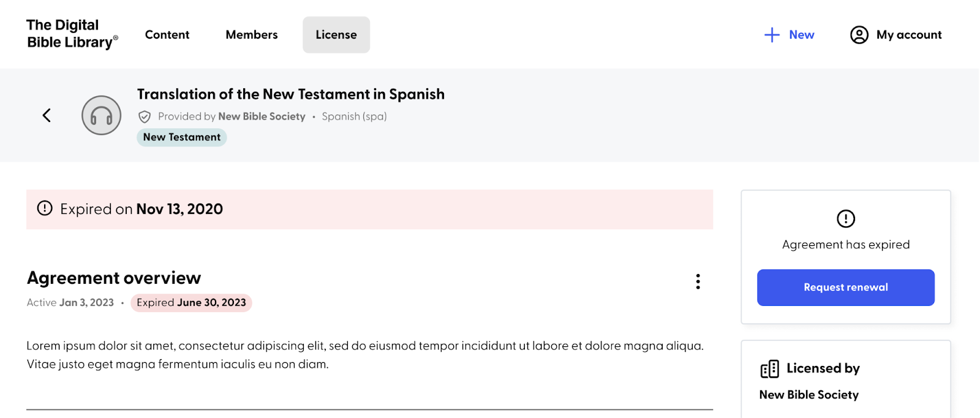980x418 pixels.
Task: Open the Content tab
Action: coord(167,35)
